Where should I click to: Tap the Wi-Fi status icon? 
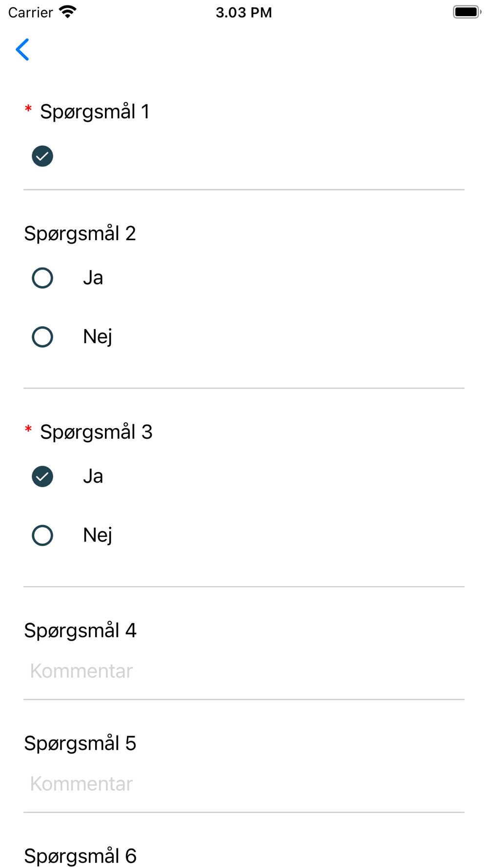point(68,12)
